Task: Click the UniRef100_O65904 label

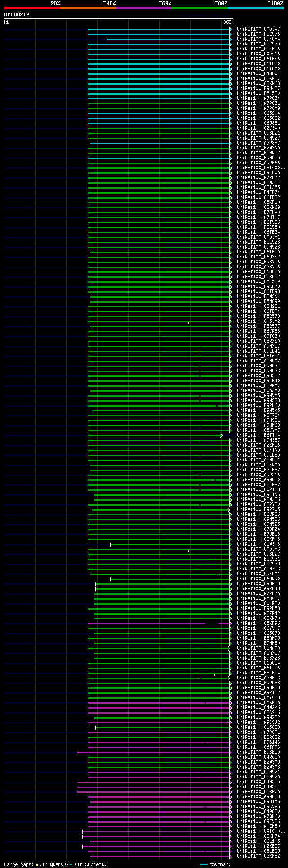Action: coord(258,113)
